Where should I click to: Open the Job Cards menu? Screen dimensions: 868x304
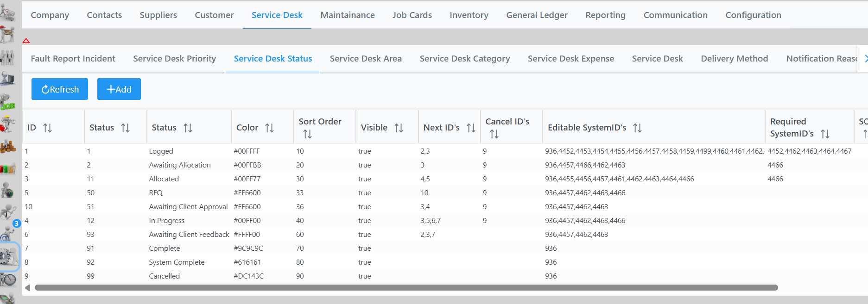412,15
